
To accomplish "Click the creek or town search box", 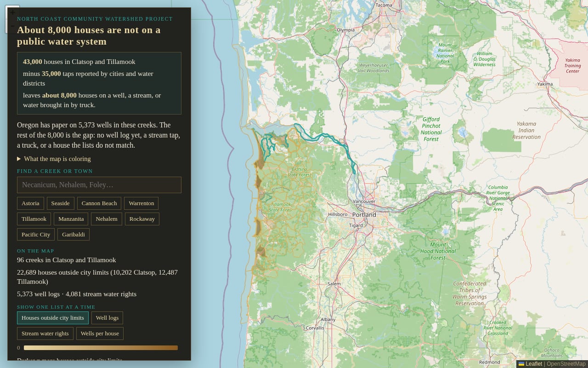I will [99, 185].
